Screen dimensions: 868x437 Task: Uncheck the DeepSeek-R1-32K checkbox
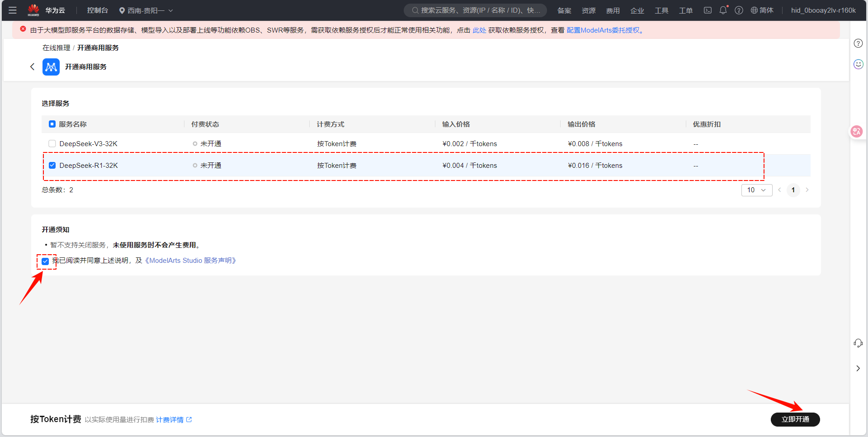click(52, 165)
